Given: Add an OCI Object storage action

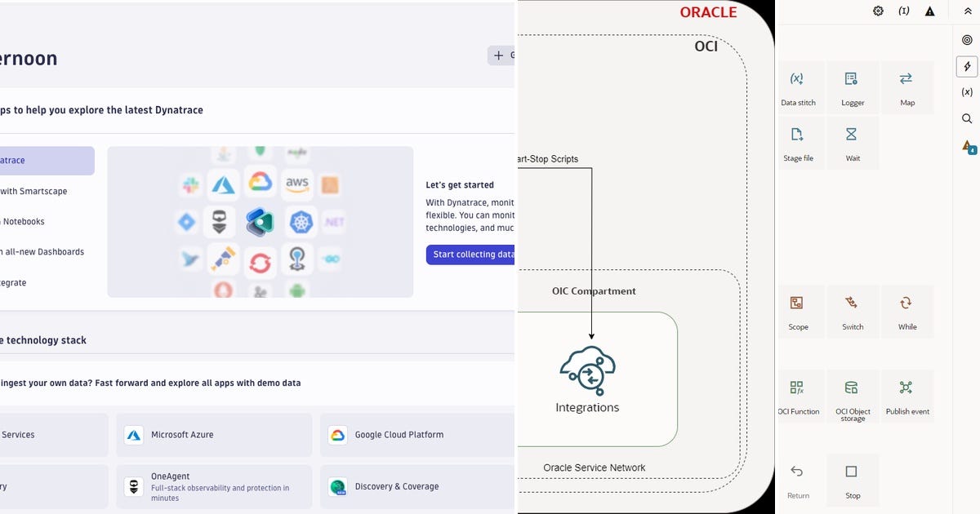Looking at the screenshot, I should coord(853,396).
